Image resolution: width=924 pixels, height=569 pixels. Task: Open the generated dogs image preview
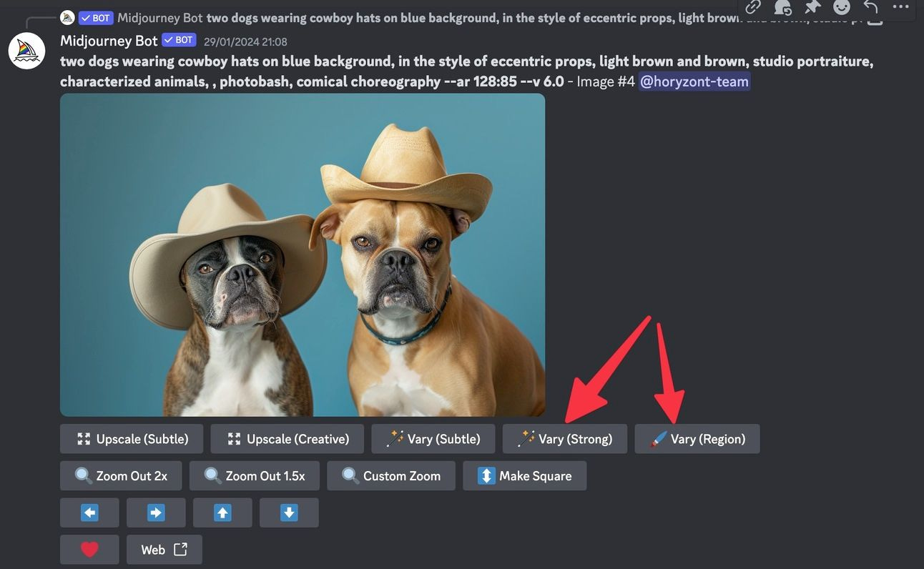(303, 255)
